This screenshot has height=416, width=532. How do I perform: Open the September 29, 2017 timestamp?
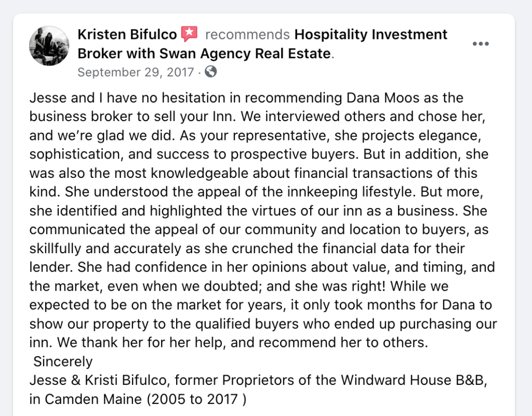click(136, 72)
